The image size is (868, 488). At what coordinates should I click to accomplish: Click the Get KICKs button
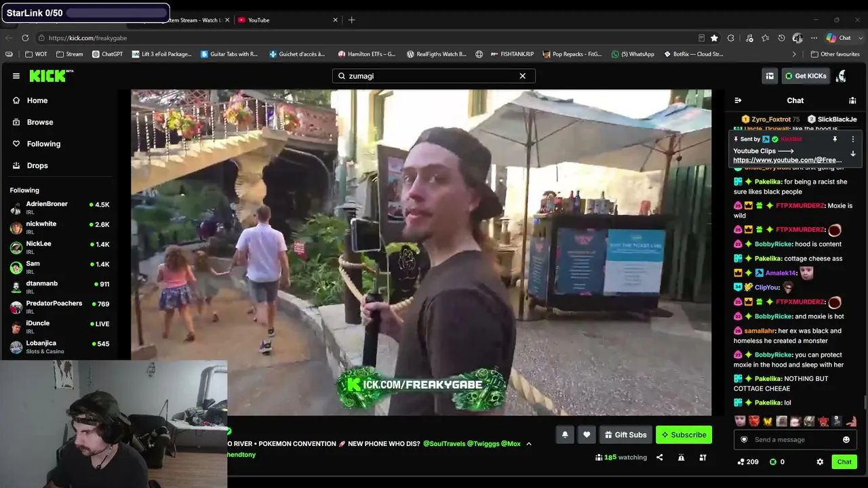pyautogui.click(x=806, y=76)
